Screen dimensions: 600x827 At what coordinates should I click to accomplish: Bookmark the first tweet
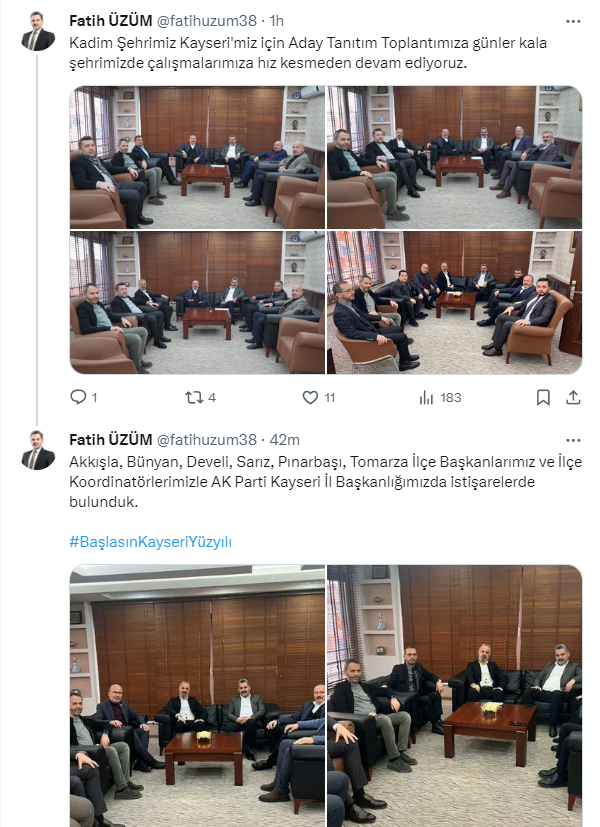point(543,397)
